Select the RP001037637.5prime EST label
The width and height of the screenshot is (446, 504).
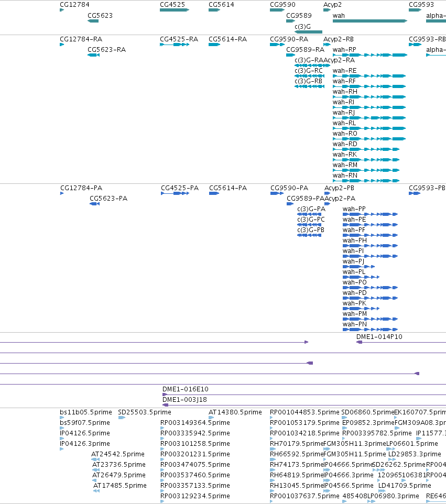(x=304, y=496)
